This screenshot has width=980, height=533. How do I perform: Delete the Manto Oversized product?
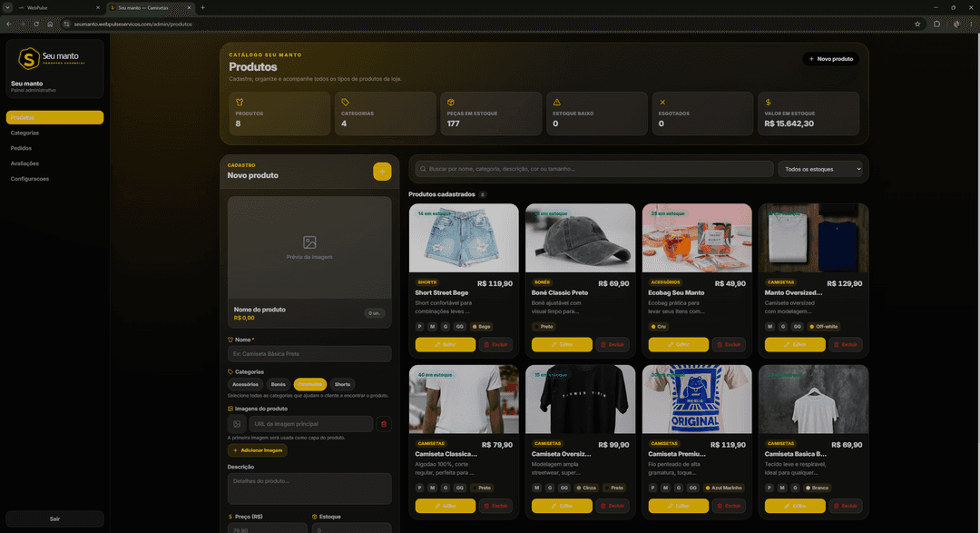pyautogui.click(x=846, y=345)
